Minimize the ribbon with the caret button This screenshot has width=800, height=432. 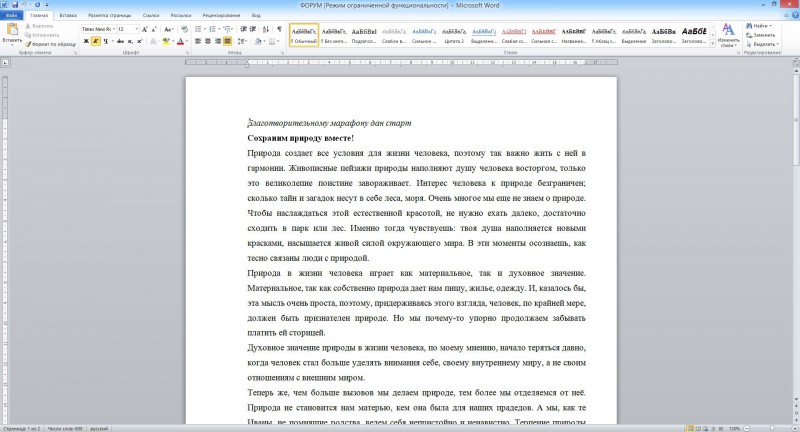point(788,15)
